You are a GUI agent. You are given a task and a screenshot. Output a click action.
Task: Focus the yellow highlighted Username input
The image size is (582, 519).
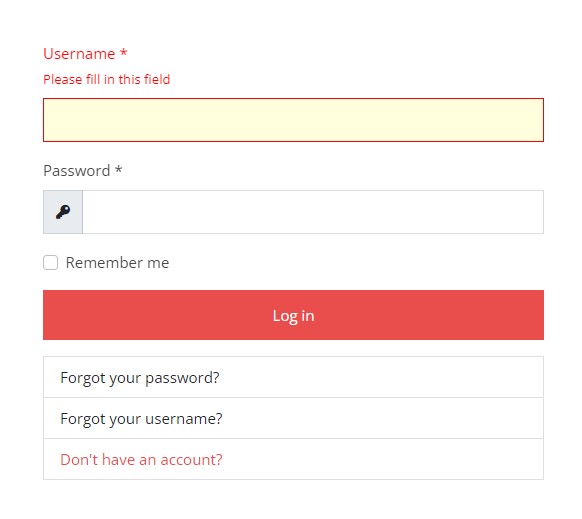(x=293, y=120)
